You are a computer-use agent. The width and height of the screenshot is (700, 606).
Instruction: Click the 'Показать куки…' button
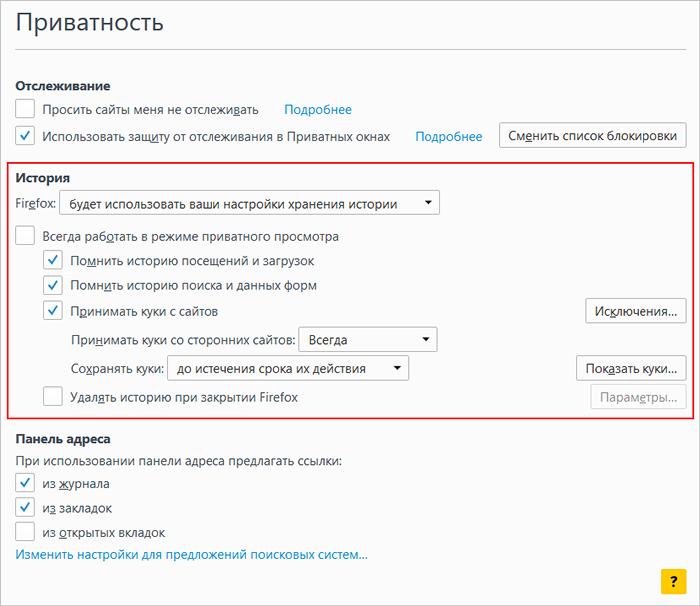[x=631, y=368]
